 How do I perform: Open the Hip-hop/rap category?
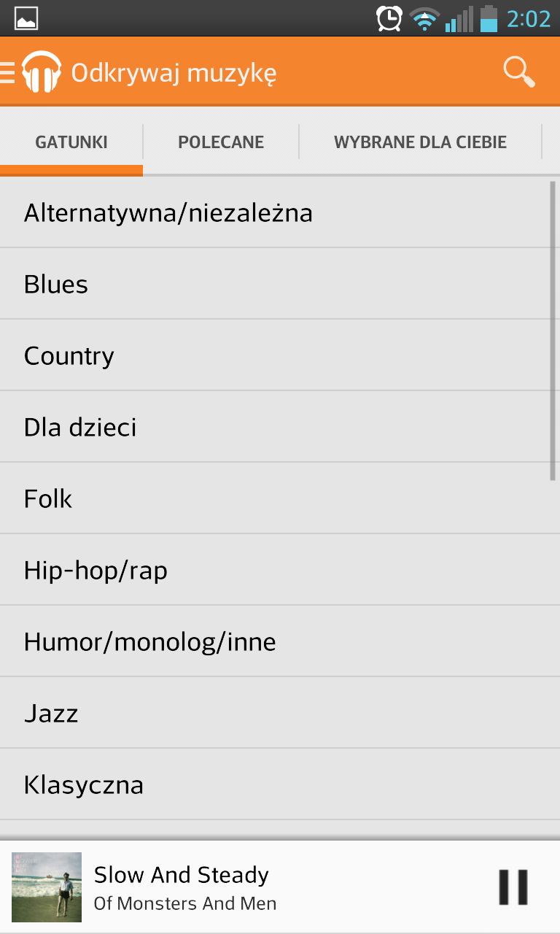(96, 570)
